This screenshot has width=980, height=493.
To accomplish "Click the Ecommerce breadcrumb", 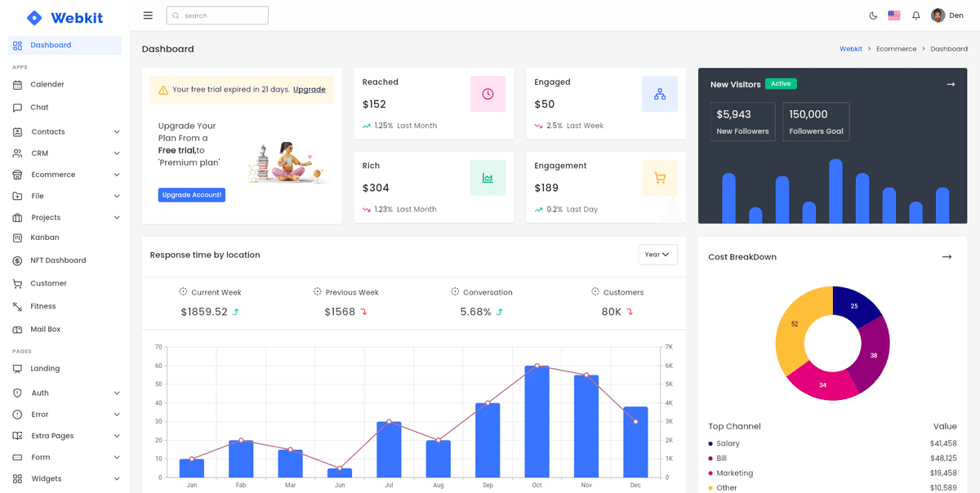I will coord(897,49).
